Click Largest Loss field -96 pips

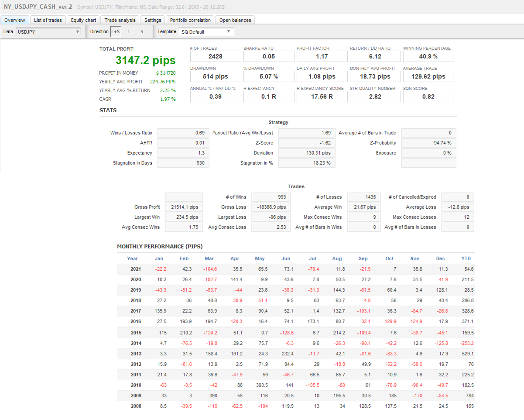[x=271, y=217]
